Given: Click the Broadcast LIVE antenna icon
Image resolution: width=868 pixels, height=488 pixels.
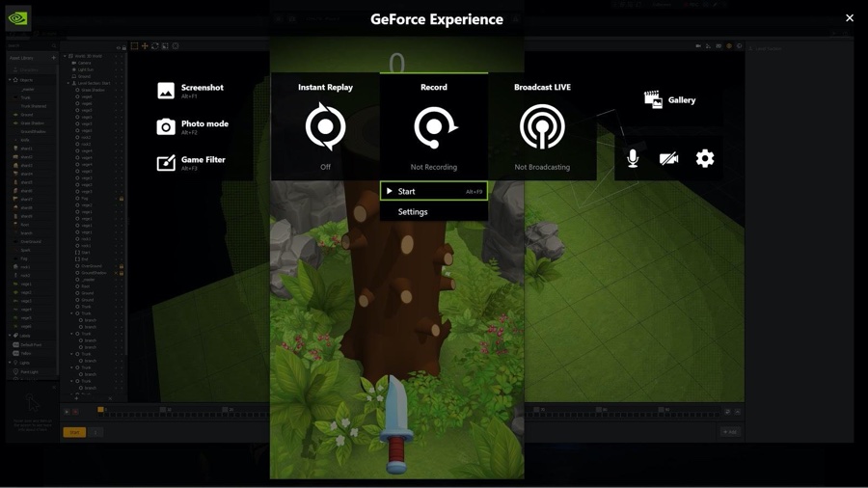Looking at the screenshot, I should click(542, 126).
